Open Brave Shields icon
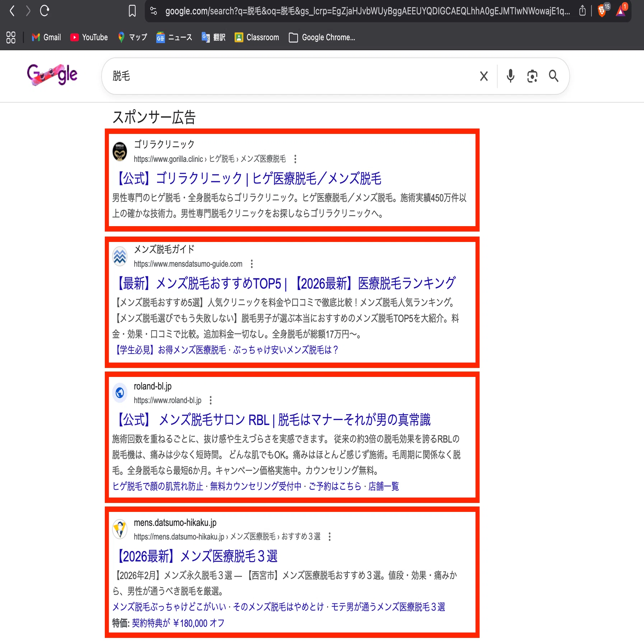The image size is (644, 644). point(603,10)
